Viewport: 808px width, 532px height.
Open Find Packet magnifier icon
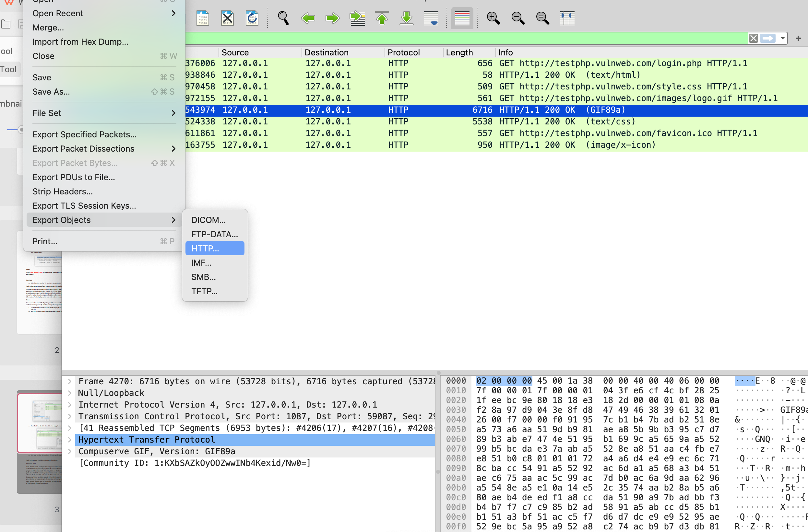[283, 18]
